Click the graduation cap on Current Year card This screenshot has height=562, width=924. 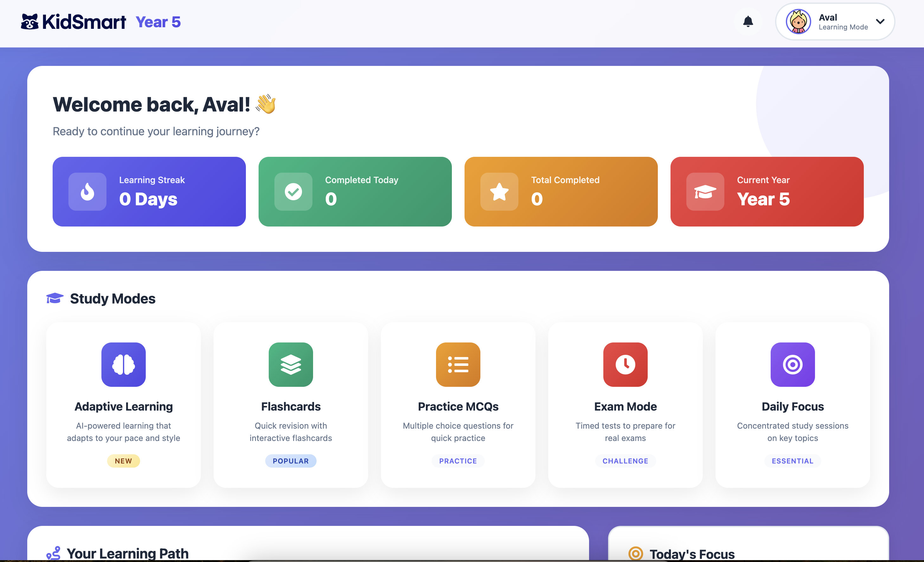[705, 192]
